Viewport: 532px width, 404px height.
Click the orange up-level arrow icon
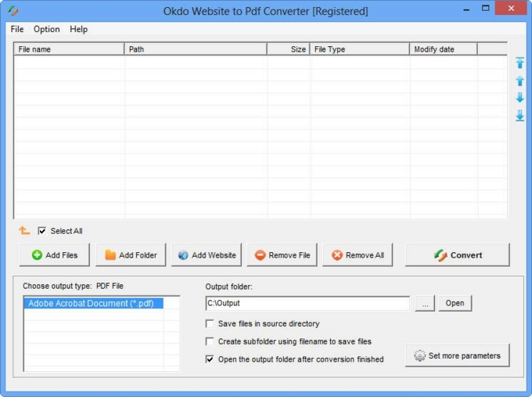point(24,230)
